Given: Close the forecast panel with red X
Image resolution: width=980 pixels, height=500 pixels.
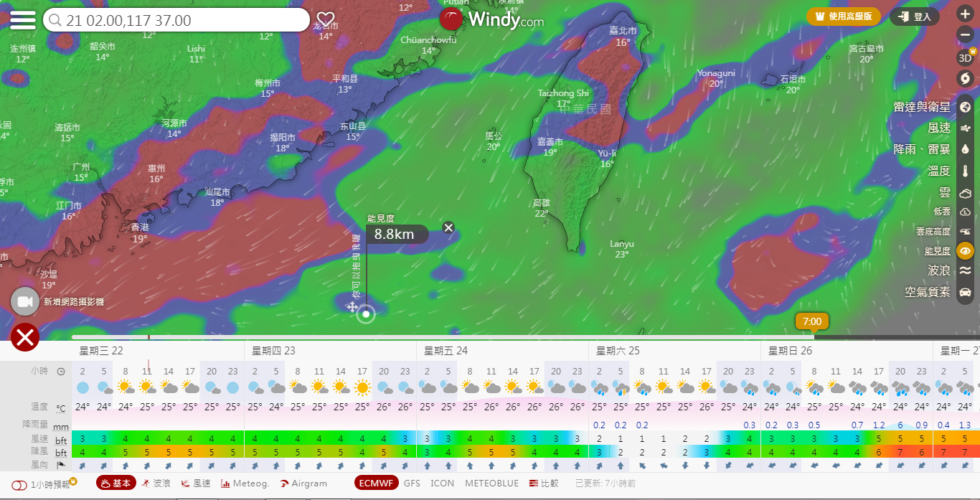Looking at the screenshot, I should tap(24, 336).
